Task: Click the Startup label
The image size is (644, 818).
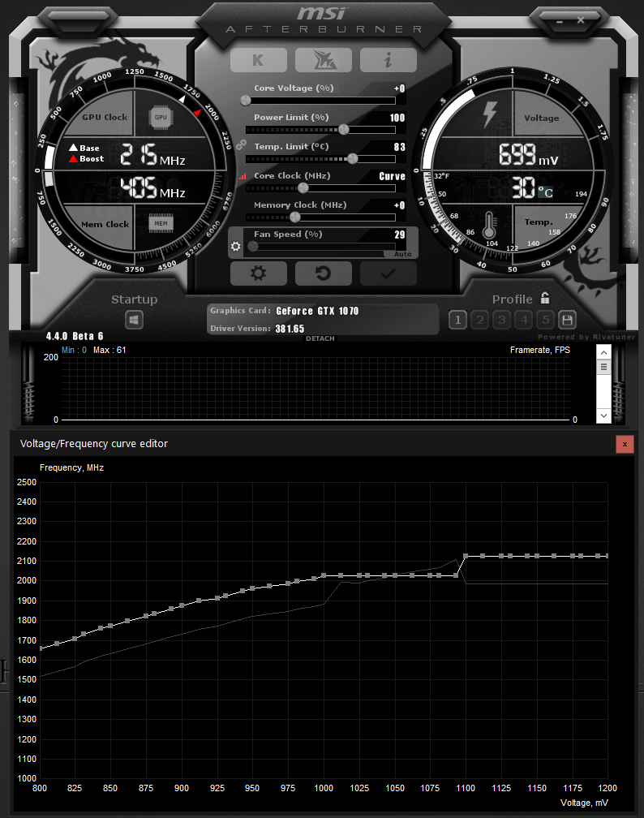Action: pos(134,299)
